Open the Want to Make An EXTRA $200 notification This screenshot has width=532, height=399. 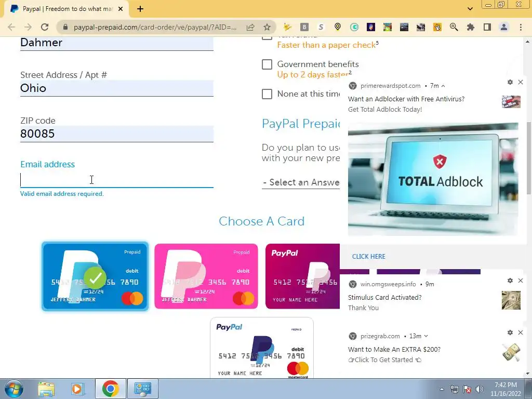[x=433, y=350]
